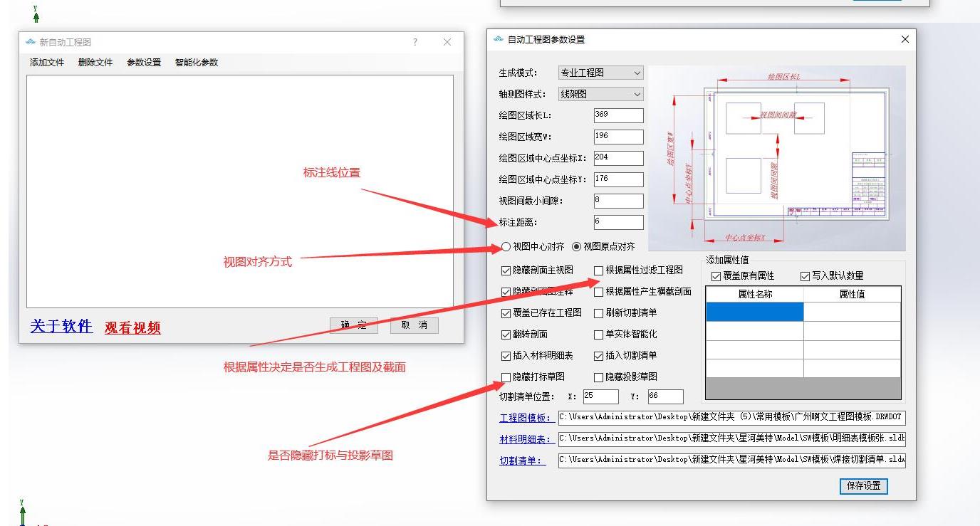Click the 保存设置 button
This screenshot has height=526, width=980.
click(863, 486)
